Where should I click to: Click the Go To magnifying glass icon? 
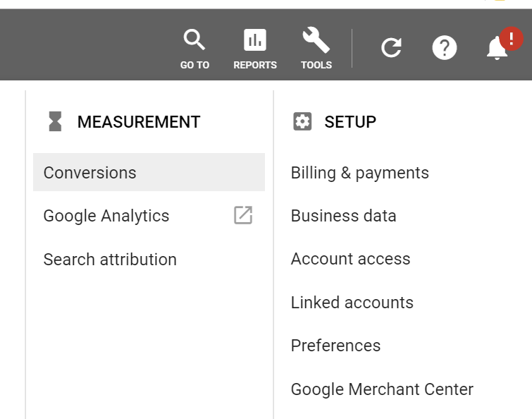194,41
